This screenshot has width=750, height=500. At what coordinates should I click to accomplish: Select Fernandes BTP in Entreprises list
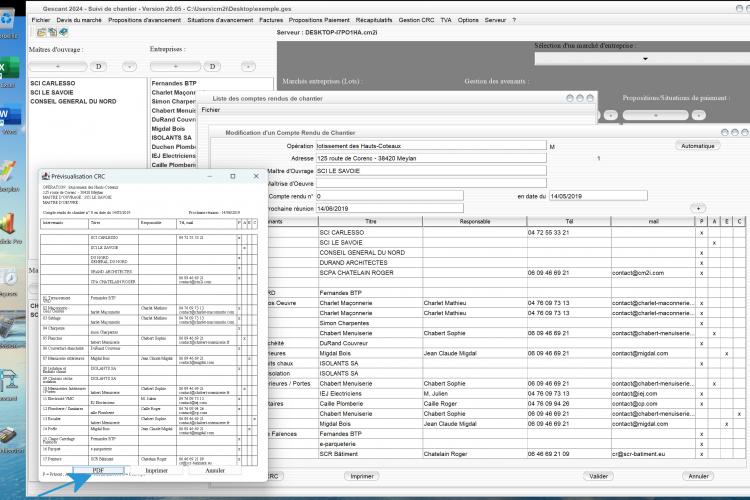[x=174, y=83]
